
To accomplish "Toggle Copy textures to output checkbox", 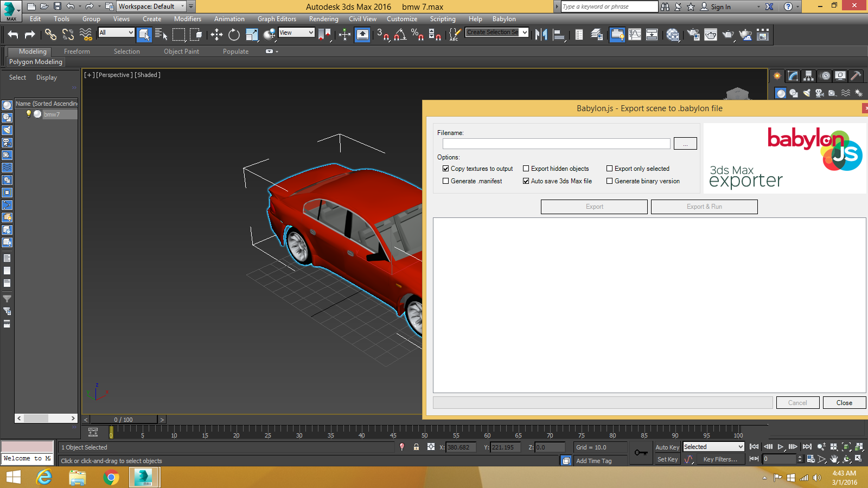I will [x=446, y=169].
